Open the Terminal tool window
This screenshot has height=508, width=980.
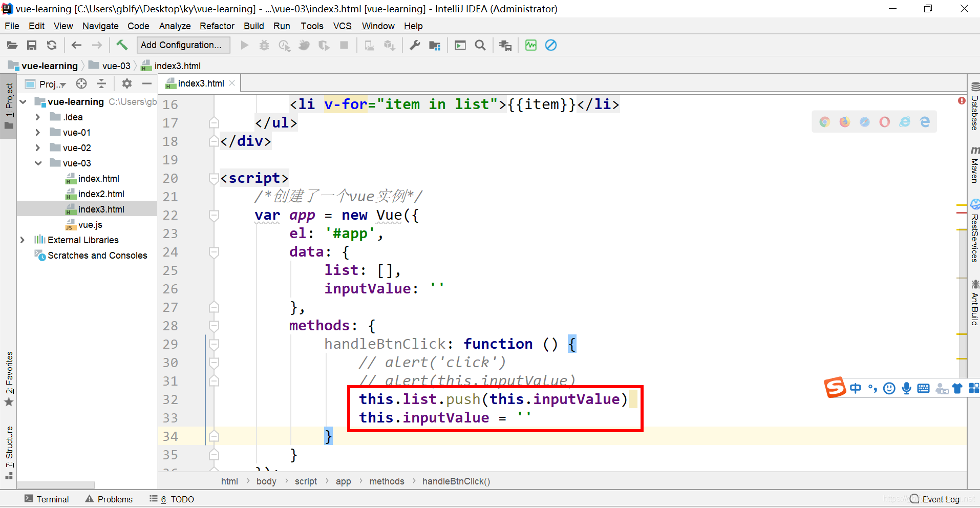pyautogui.click(x=47, y=499)
